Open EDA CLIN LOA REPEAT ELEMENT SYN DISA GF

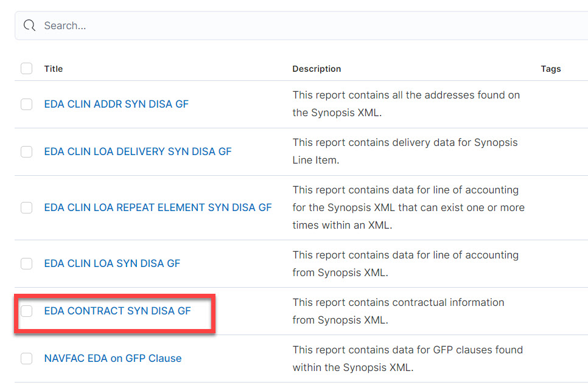coord(158,207)
